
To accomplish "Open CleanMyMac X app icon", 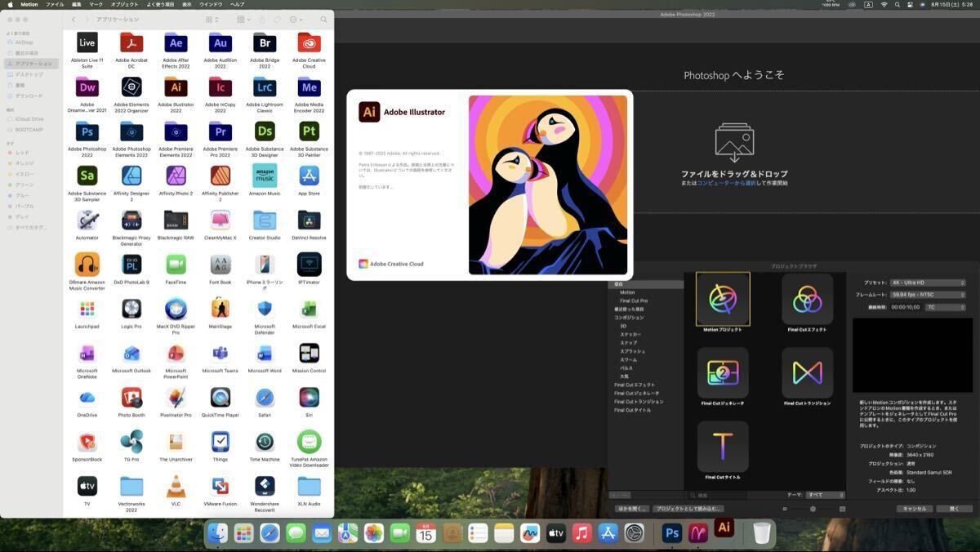I will (220, 220).
